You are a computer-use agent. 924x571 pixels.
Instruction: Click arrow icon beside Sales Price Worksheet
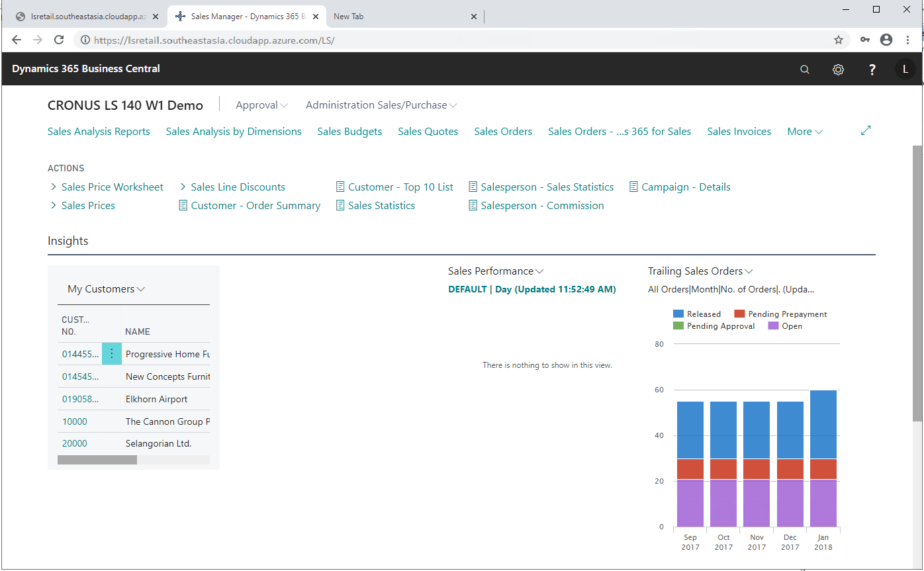coord(54,187)
